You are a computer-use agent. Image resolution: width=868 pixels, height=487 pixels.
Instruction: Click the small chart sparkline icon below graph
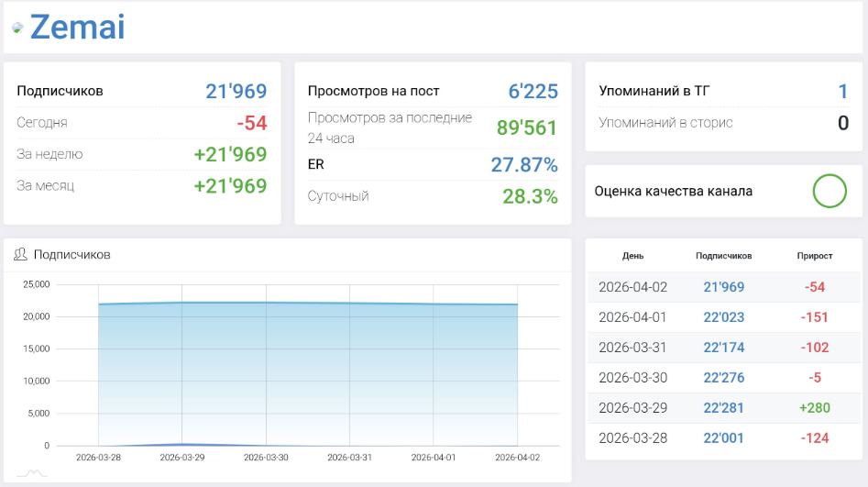[31, 472]
